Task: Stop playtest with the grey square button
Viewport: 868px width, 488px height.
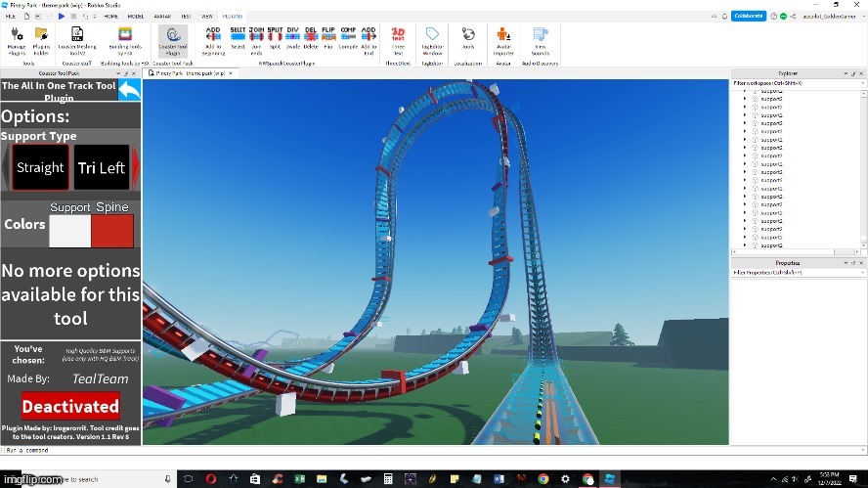Action: pyautogui.click(x=73, y=16)
